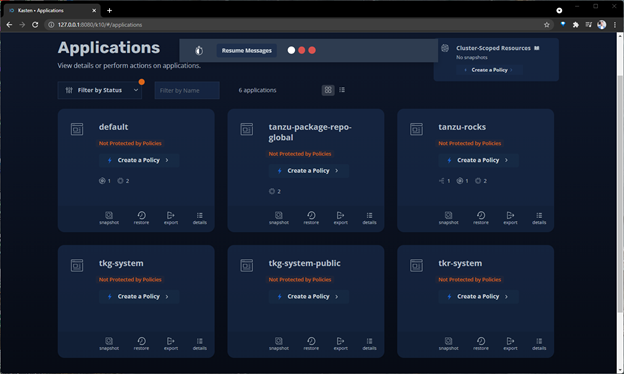
Task: Click the tanzu-rocks application card icon
Action: tap(416, 129)
